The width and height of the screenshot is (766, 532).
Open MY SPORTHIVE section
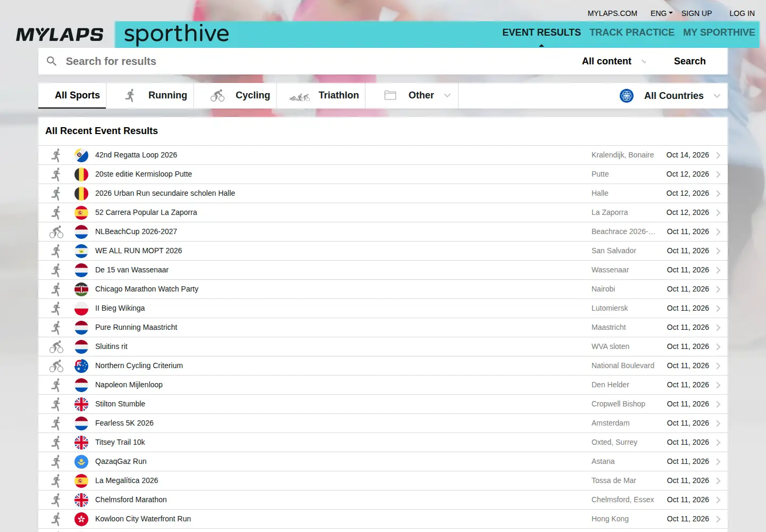[x=719, y=32]
